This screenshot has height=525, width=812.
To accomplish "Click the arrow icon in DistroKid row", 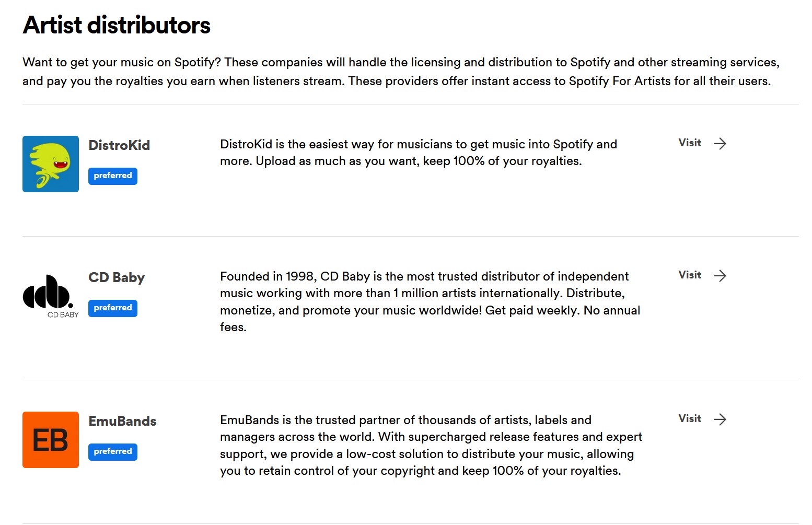I will 720,144.
